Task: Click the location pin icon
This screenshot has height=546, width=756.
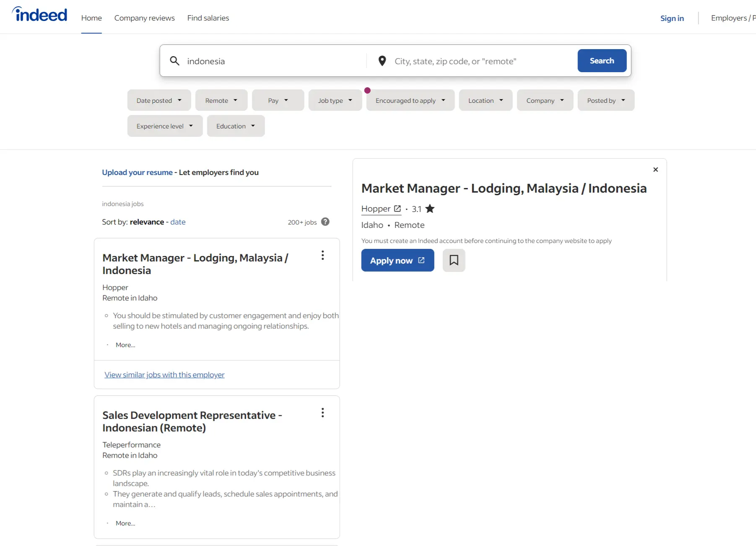Action: click(x=382, y=61)
